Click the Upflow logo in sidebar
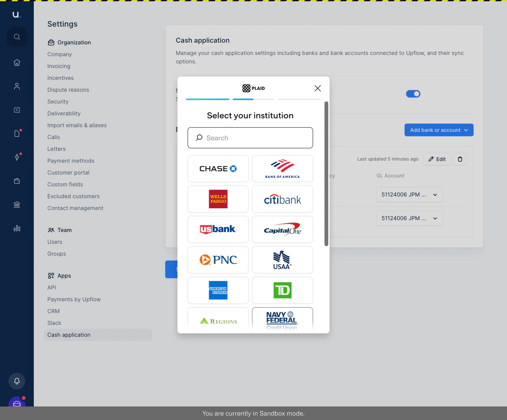 (16, 15)
